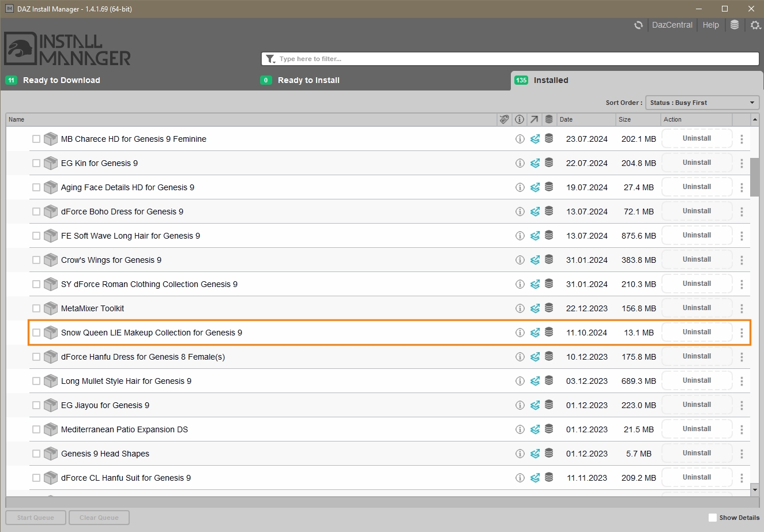Select Snow Queen LIE Makeup Collection checkbox
Viewport: 764px width, 532px height.
point(36,333)
